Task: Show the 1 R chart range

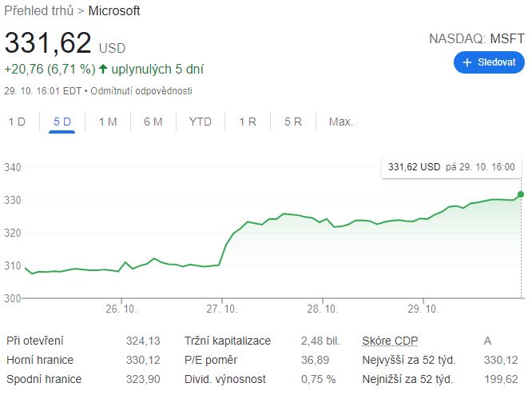Action: [248, 122]
